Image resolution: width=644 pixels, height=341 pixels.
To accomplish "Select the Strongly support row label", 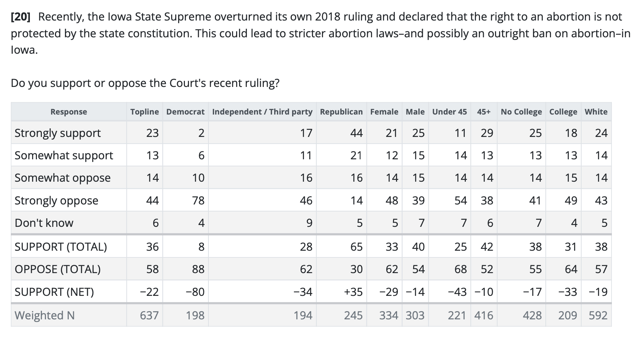I will tap(58, 133).
